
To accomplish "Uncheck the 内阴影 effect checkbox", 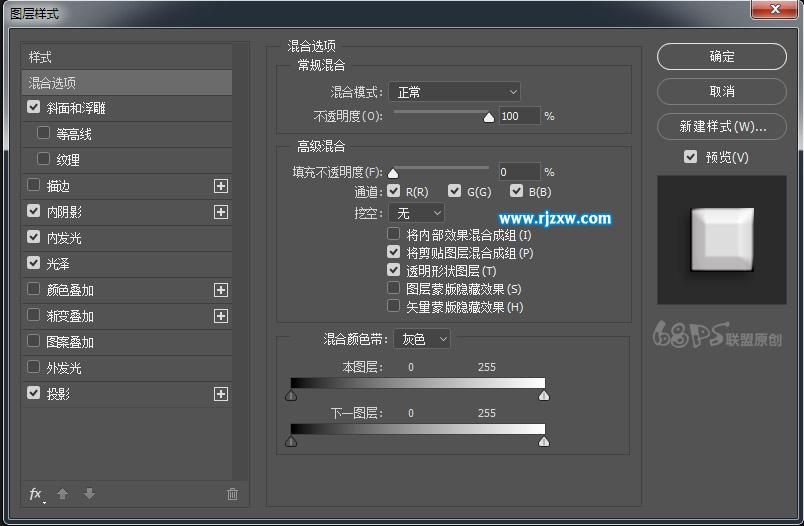I will click(33, 211).
